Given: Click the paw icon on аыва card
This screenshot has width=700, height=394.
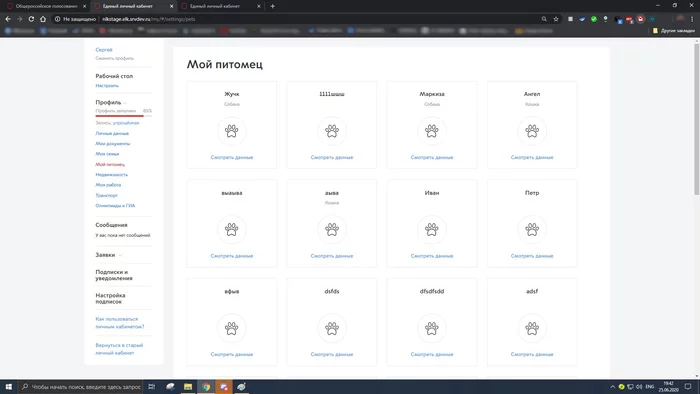Looking at the screenshot, I should tap(332, 230).
